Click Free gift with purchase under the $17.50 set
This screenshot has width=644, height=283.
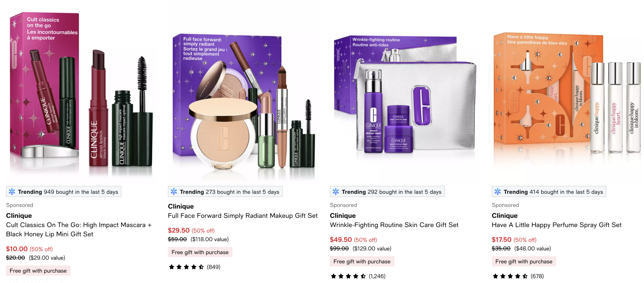pyautogui.click(x=524, y=262)
